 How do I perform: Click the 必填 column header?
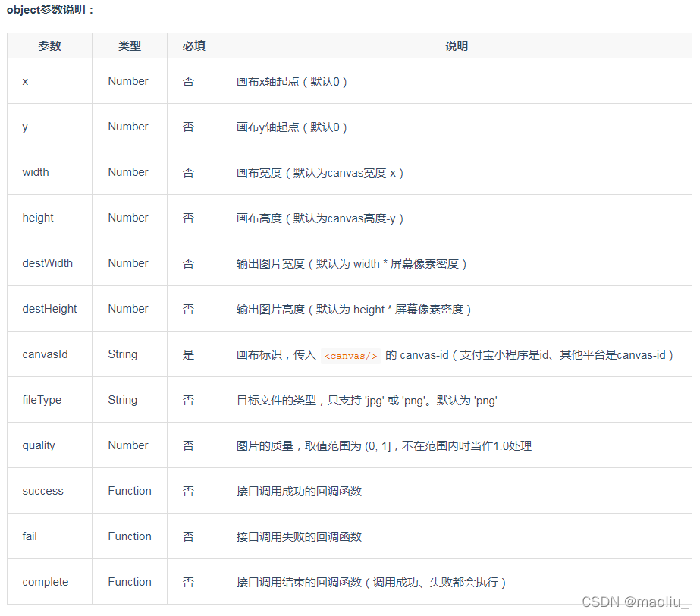193,46
